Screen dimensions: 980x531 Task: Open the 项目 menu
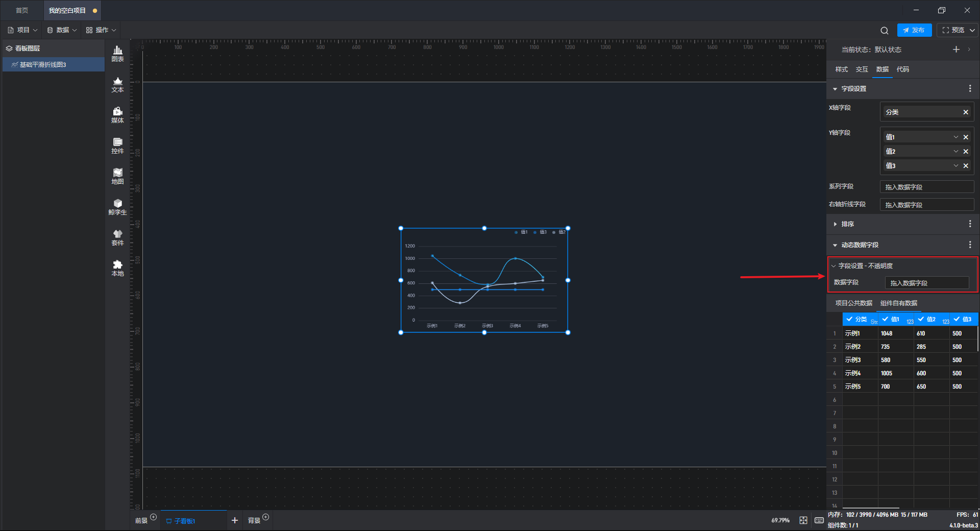[22, 30]
